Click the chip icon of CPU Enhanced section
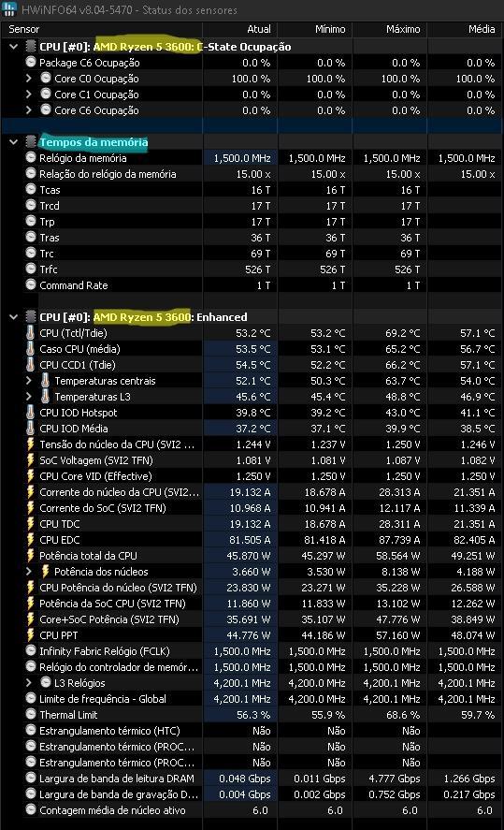Viewport: 504px width, 830px height. (31, 317)
